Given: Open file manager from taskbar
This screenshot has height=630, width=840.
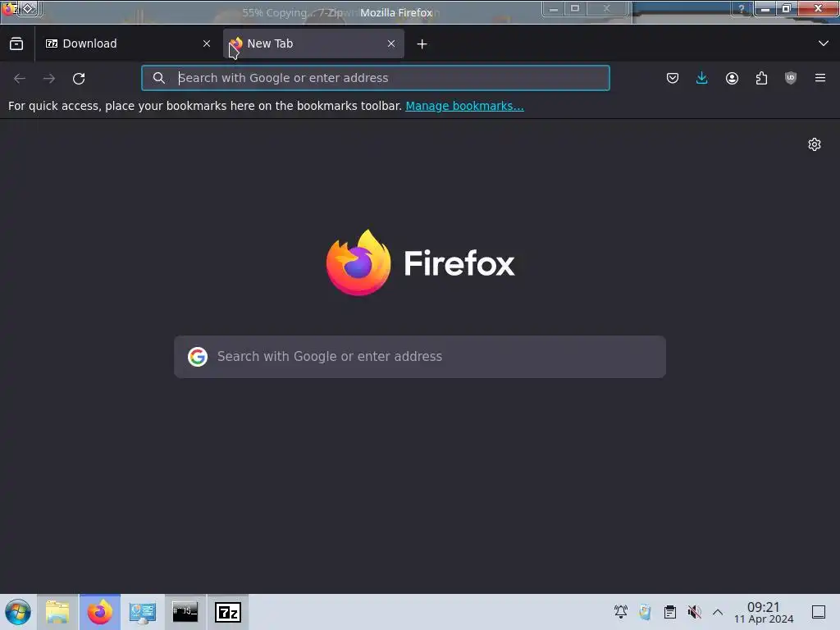Looking at the screenshot, I should 57,612.
